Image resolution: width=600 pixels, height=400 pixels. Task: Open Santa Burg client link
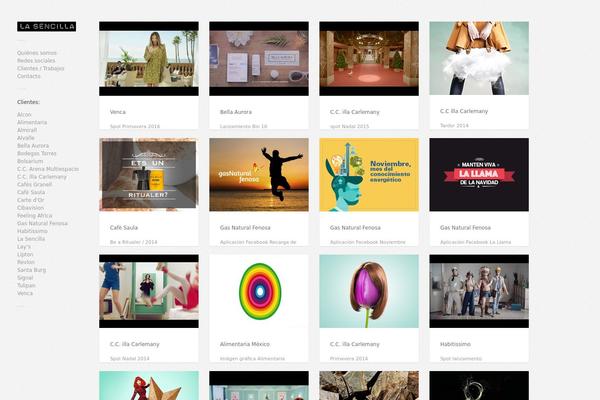[x=31, y=270]
